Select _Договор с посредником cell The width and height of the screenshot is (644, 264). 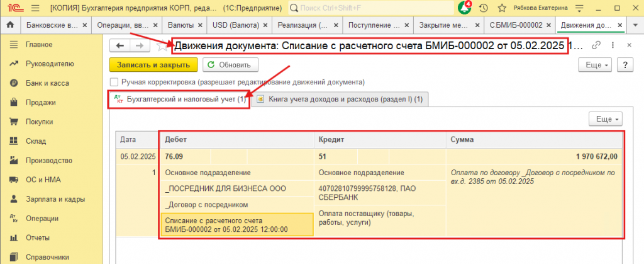(237, 204)
